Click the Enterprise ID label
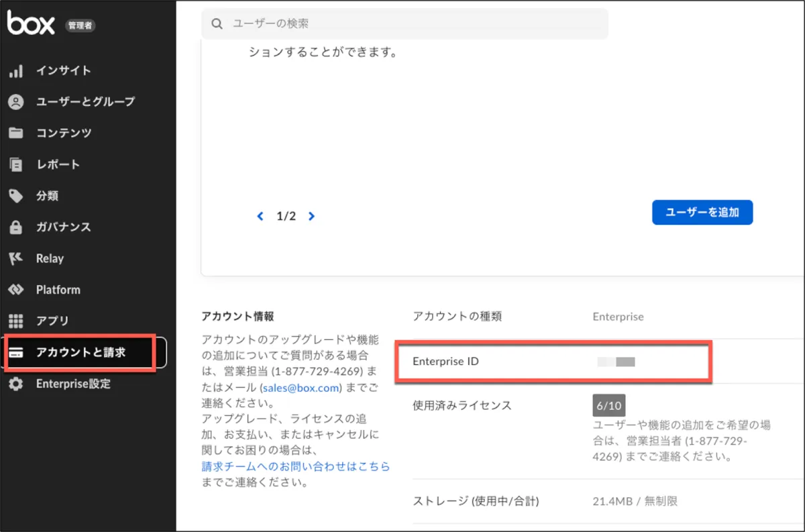This screenshot has height=532, width=805. (445, 362)
